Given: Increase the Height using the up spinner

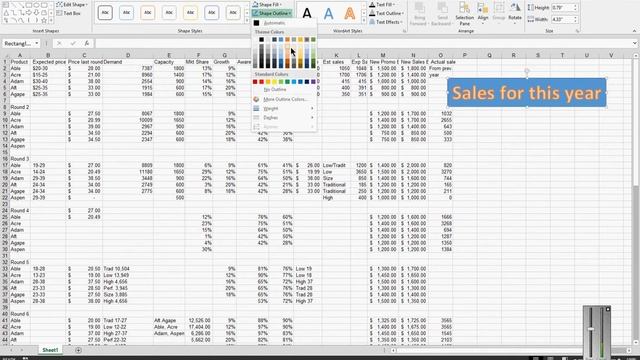Looking at the screenshot, I should click(576, 6).
